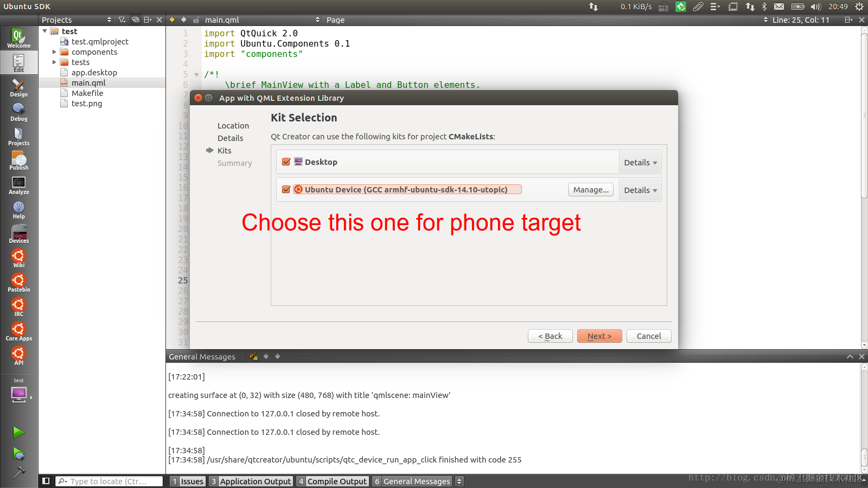Viewport: 868px width, 488px height.
Task: Open the Bluetooth indicator menu
Action: 764,7
